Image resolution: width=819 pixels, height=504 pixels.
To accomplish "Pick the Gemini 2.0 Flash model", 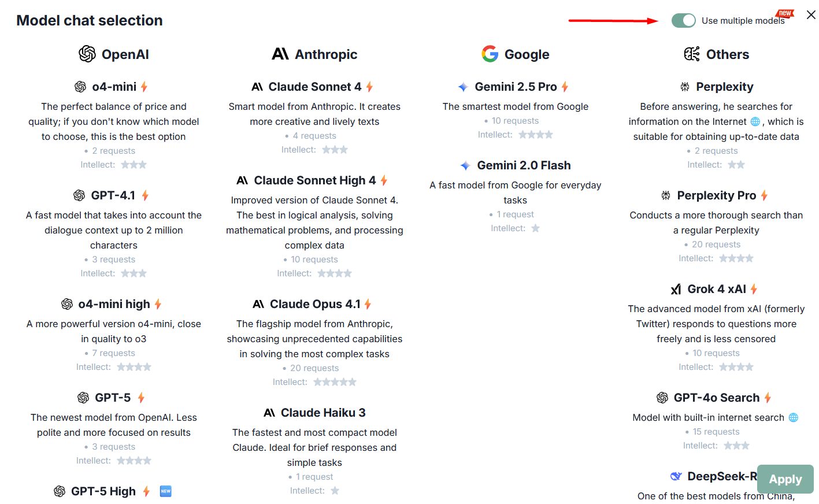I will point(524,165).
